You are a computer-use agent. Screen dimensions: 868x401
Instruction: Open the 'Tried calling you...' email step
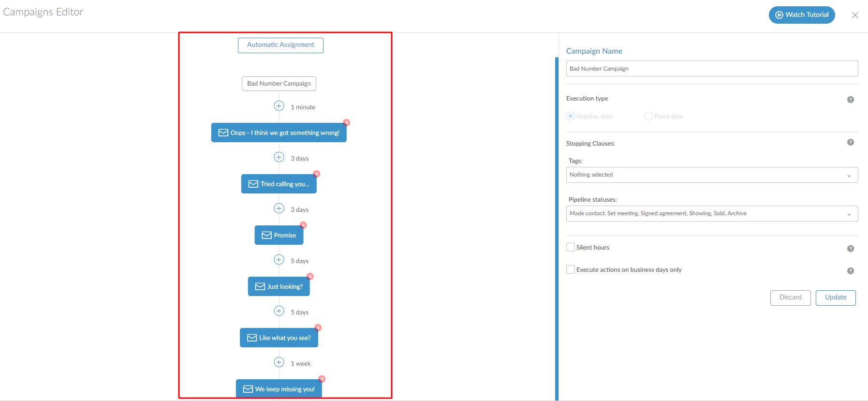pos(279,184)
